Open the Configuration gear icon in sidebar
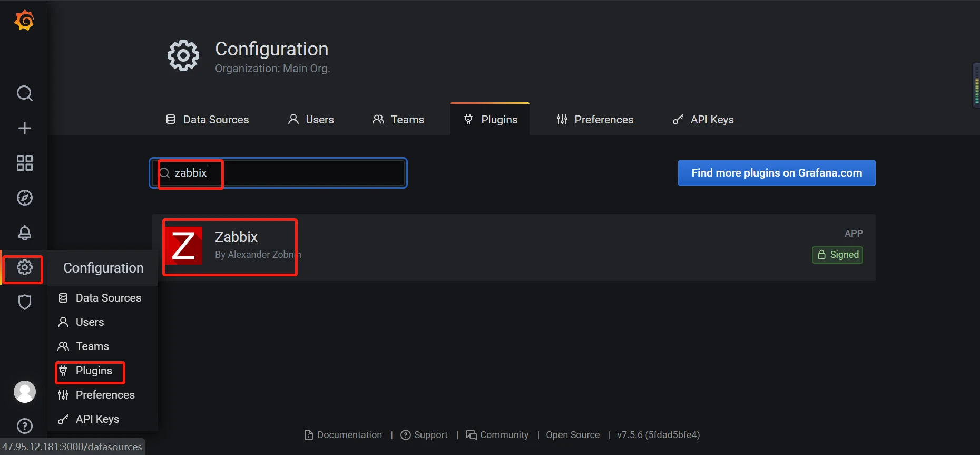Screen dimensions: 980x455 pos(25,267)
